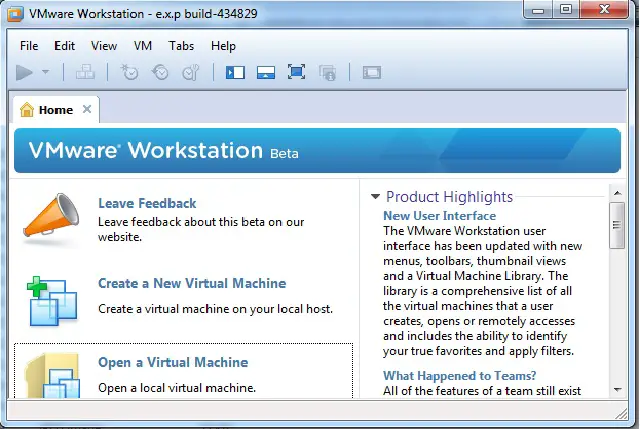Click the Revert to snapshot icon
Screen dimensions: 640x429
160,73
